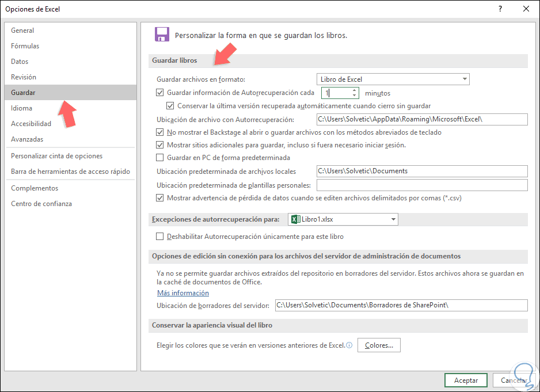
Task: Click the Autorrecuperación file location field
Action: pyautogui.click(x=422, y=119)
